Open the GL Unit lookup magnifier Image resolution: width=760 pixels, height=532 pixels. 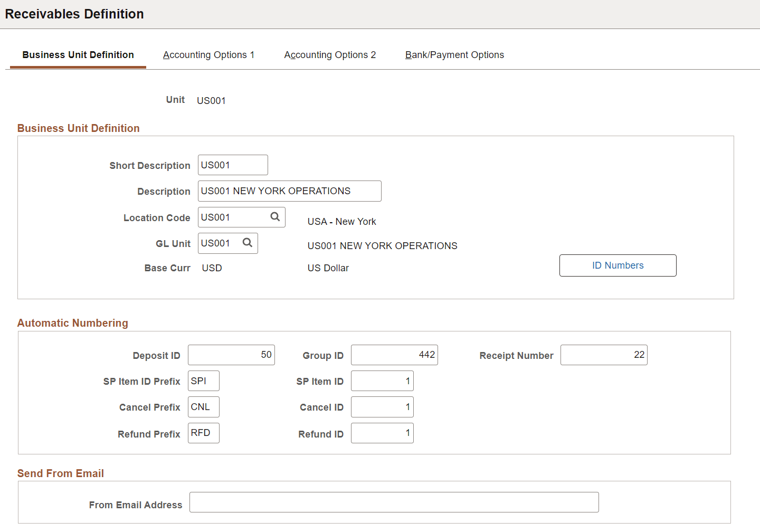click(248, 243)
